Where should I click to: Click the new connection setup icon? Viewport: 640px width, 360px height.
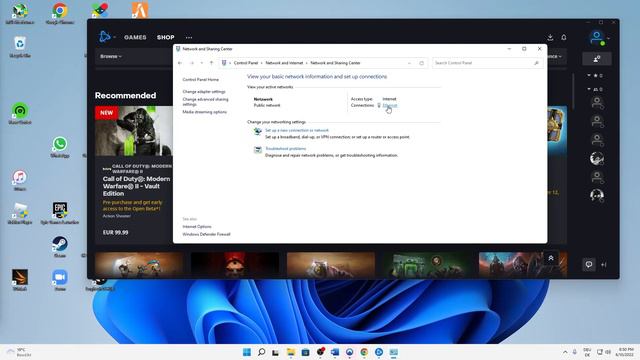pyautogui.click(x=258, y=131)
